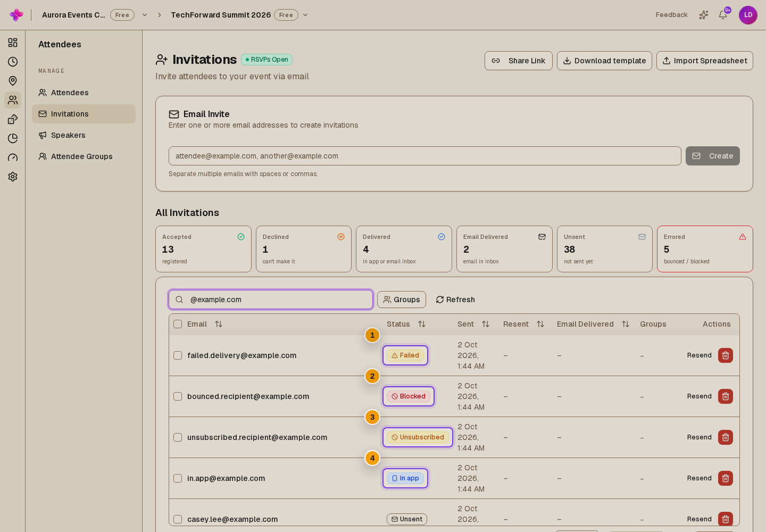The image size is (766, 532).
Task: Open the schedule clock icon in left rail
Action: [x=13, y=62]
